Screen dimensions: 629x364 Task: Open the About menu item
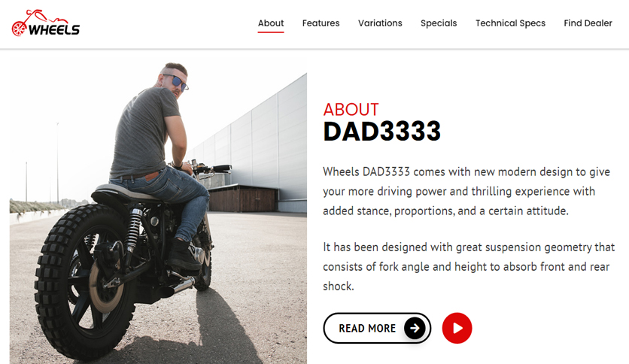pyautogui.click(x=271, y=23)
